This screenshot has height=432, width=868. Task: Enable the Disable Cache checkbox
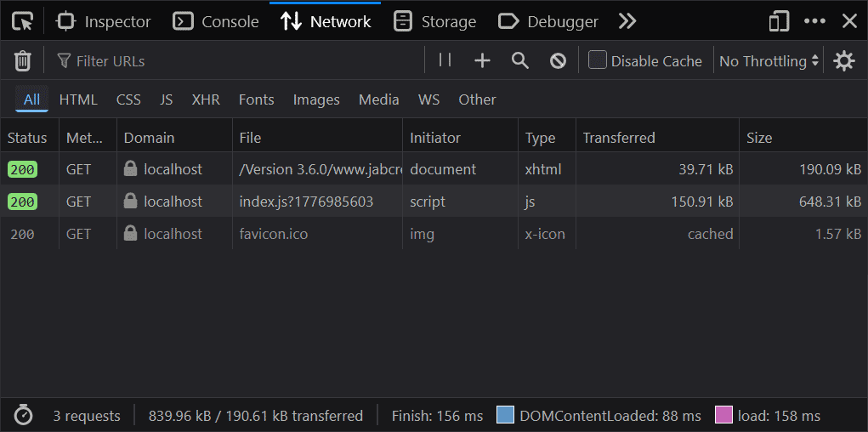pos(598,60)
